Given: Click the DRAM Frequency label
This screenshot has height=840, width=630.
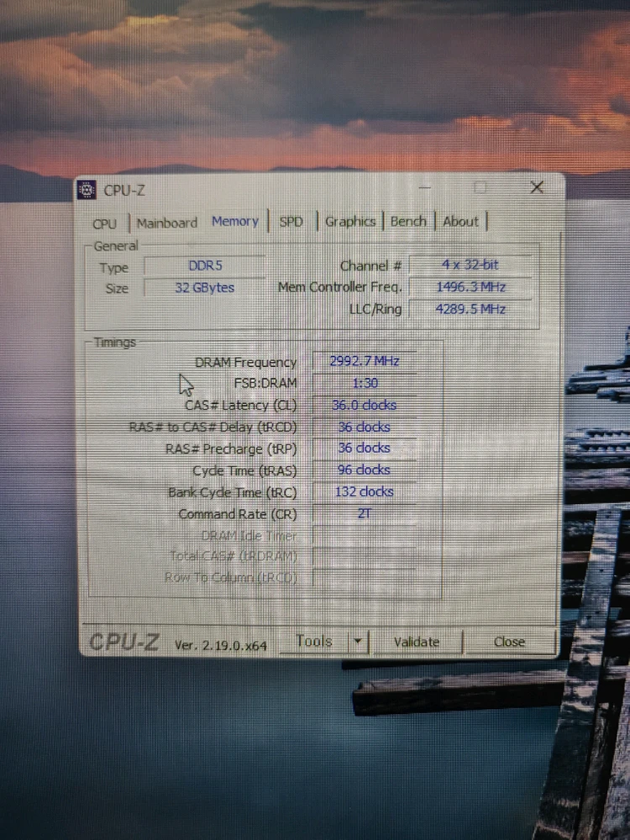Looking at the screenshot, I should pyautogui.click(x=245, y=363).
